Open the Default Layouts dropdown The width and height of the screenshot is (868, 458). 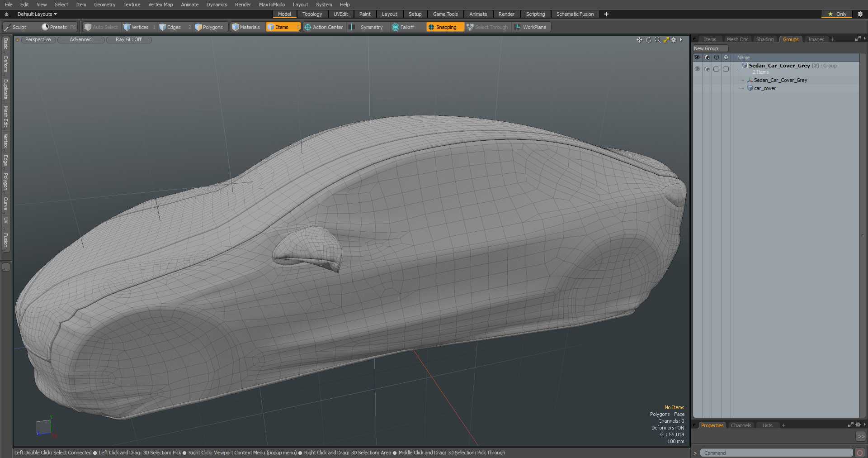pyautogui.click(x=37, y=14)
